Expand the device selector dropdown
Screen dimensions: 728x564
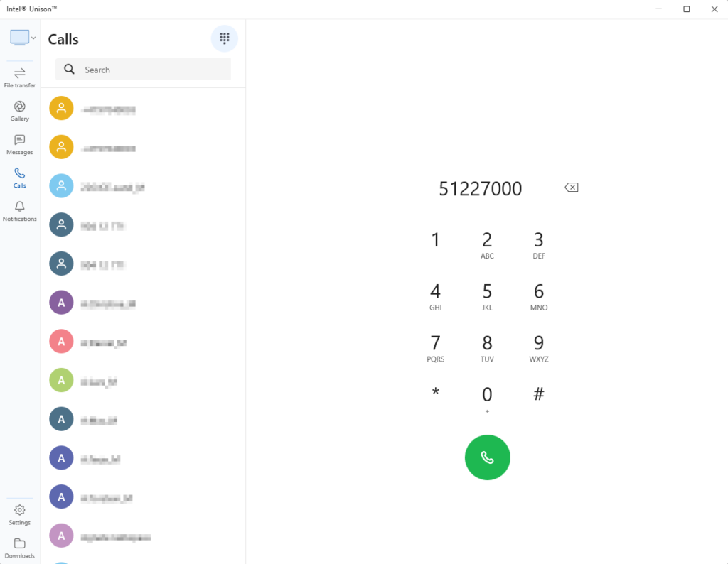(x=23, y=38)
